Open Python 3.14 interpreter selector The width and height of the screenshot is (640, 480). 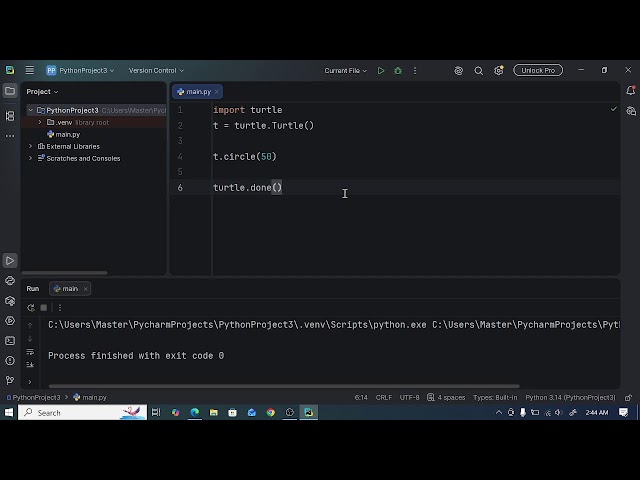coord(570,397)
